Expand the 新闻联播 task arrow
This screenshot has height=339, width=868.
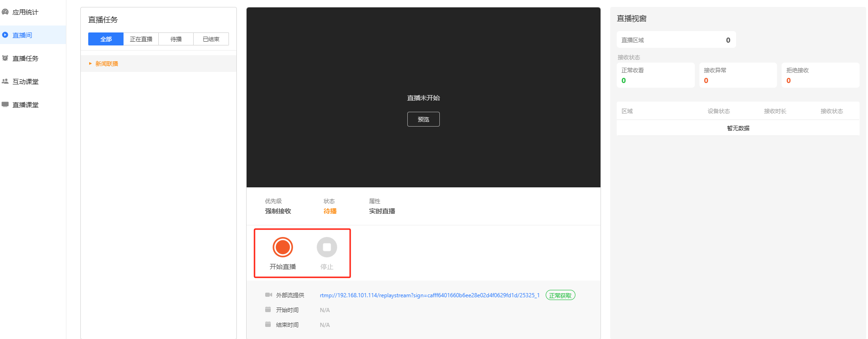pos(90,64)
